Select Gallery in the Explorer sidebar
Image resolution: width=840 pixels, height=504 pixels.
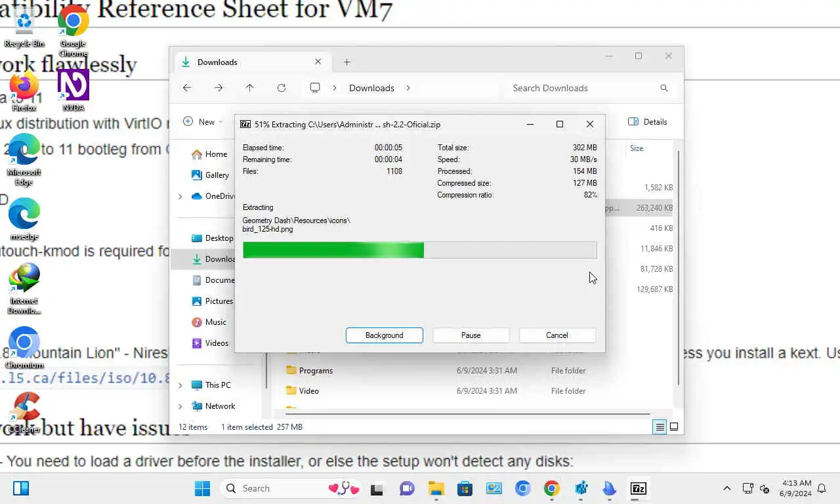[x=210, y=175]
